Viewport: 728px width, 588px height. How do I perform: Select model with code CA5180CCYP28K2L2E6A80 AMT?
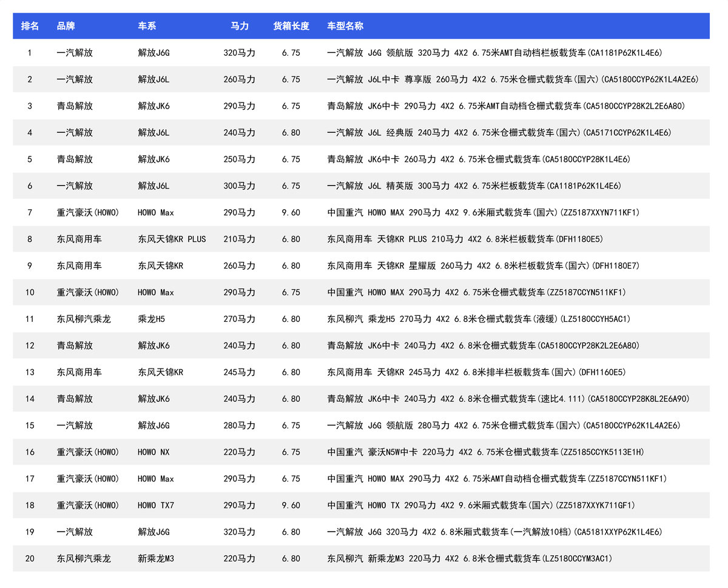[506, 106]
